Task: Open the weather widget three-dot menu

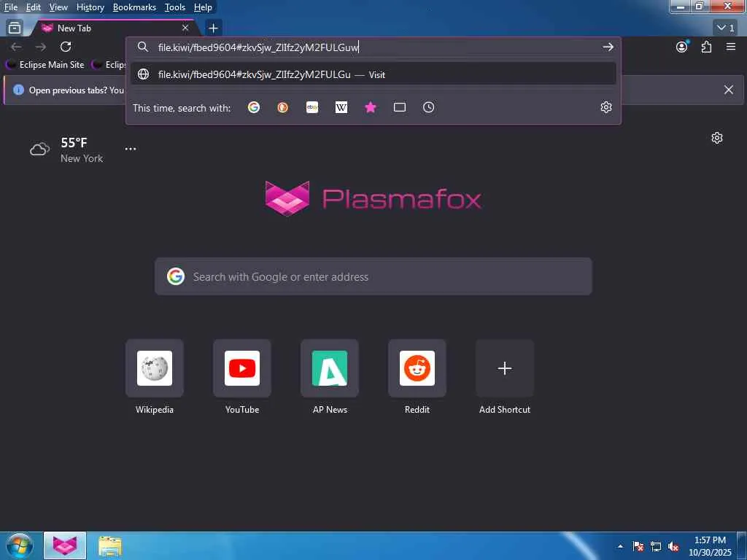Action: click(131, 149)
